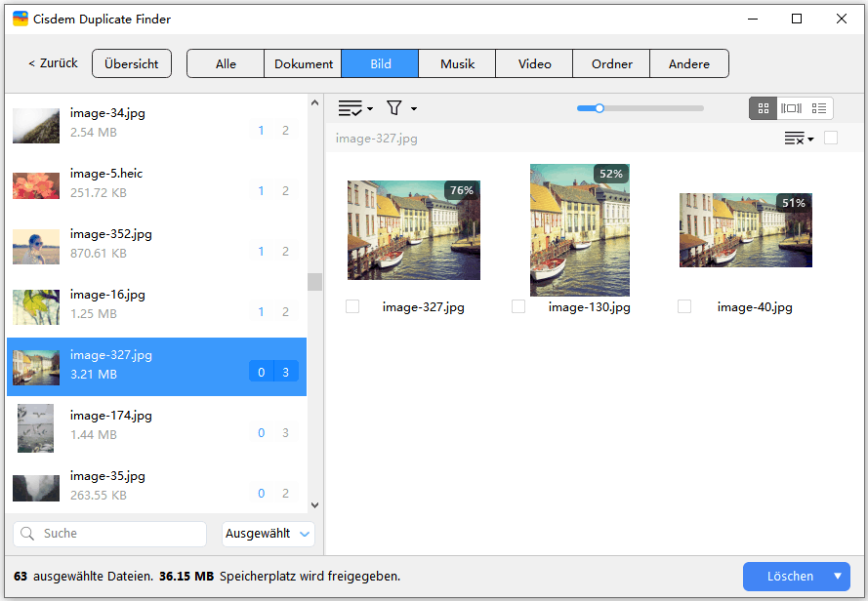Screen dimensions: 868x601
Task: Adjust the thumbnail size slider
Action: click(x=599, y=108)
